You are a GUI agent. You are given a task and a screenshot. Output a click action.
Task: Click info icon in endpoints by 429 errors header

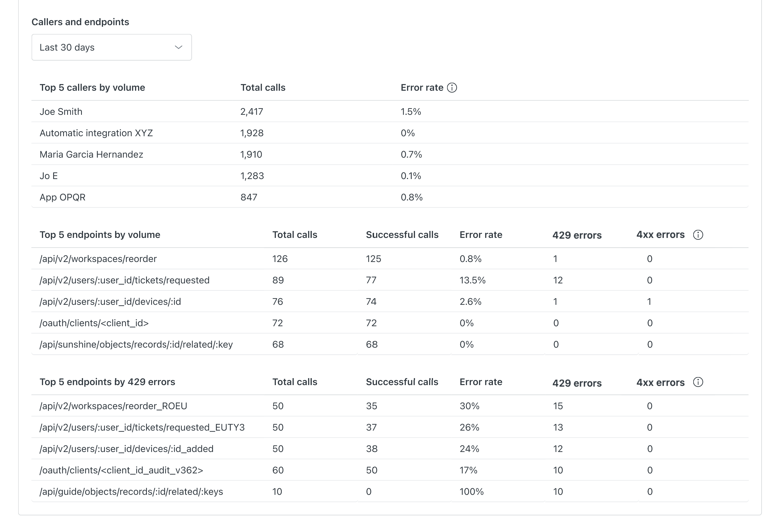pyautogui.click(x=698, y=382)
